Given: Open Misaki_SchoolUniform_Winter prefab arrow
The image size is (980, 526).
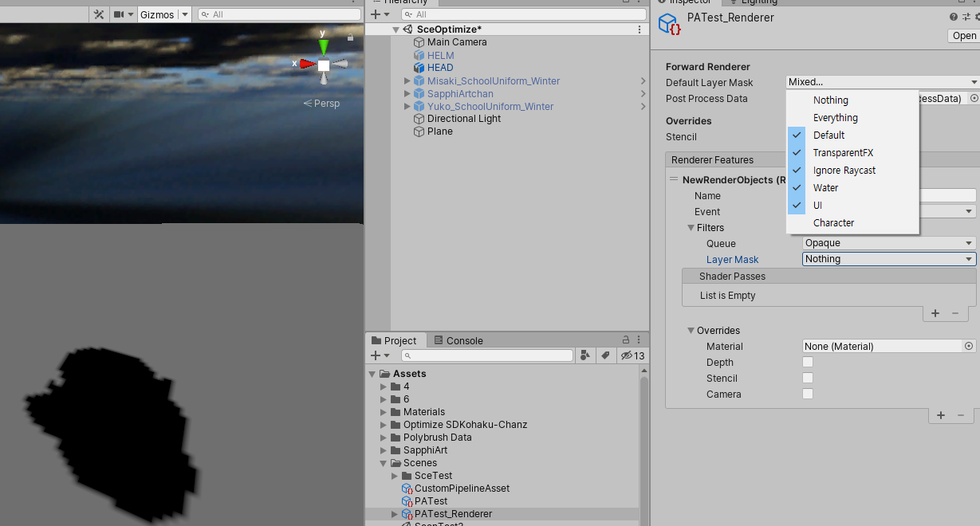Looking at the screenshot, I should (643, 80).
